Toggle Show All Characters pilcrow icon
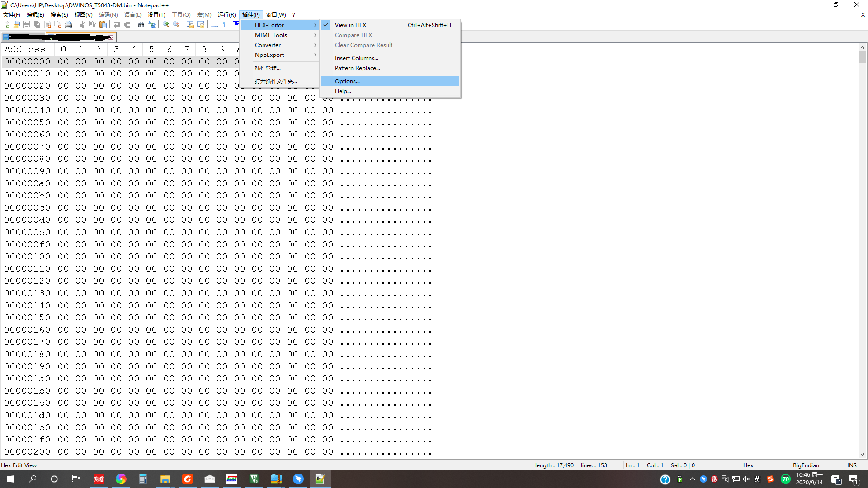Viewport: 868px width, 488px height. coord(225,24)
